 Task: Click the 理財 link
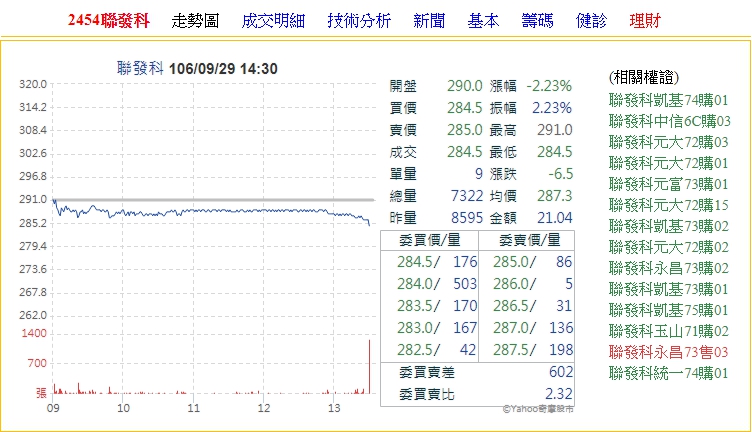(645, 21)
